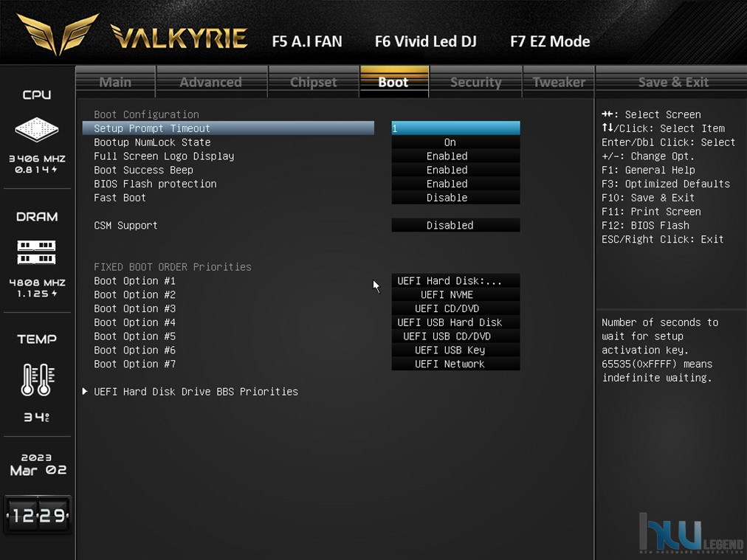The image size is (747, 560).
Task: Expand UEFI Hard Disk Drive BBS Priorities arrow
Action: pyautogui.click(x=85, y=392)
